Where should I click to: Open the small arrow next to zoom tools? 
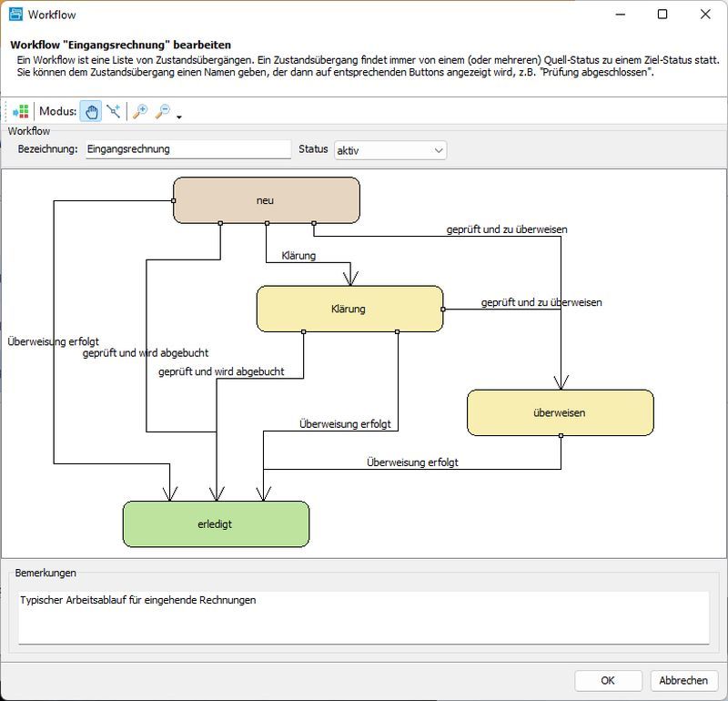pos(179,117)
